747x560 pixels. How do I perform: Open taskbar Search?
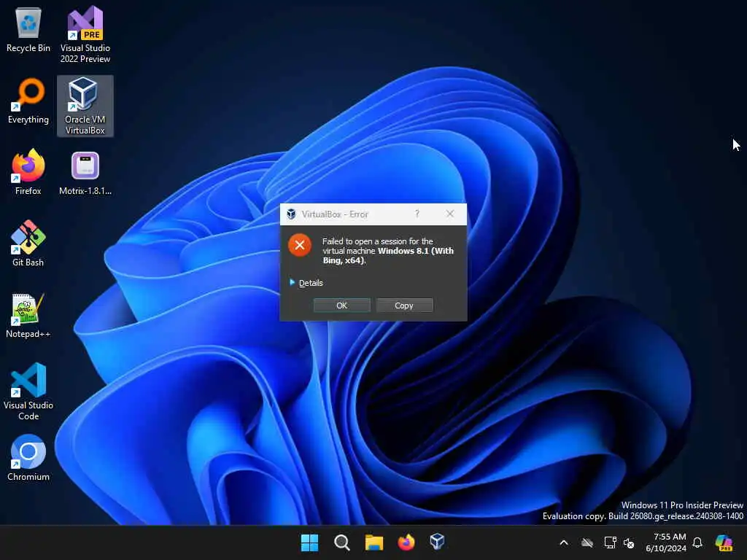[x=341, y=542]
